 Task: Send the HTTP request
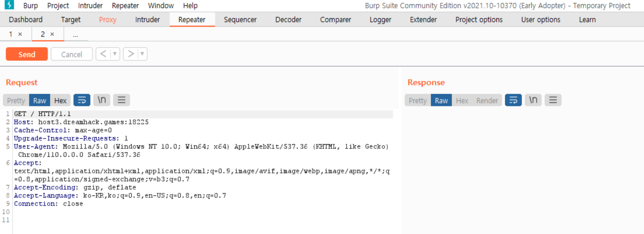pos(27,54)
